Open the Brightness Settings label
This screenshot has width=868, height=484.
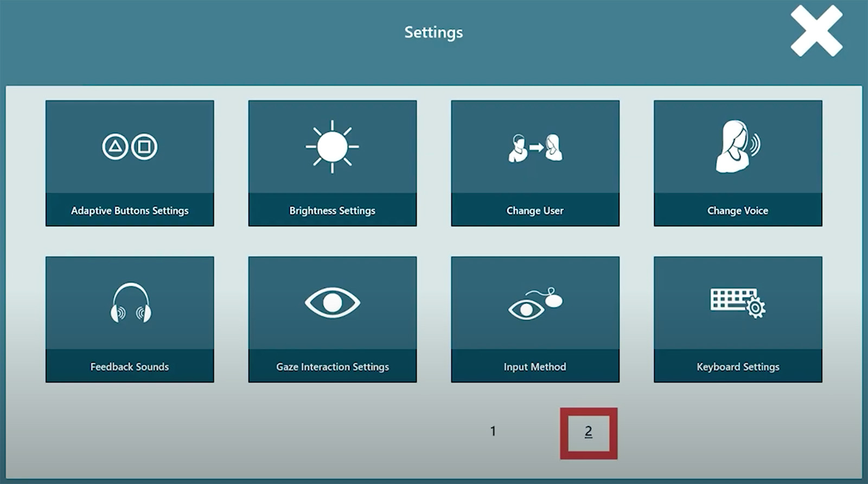coord(332,211)
